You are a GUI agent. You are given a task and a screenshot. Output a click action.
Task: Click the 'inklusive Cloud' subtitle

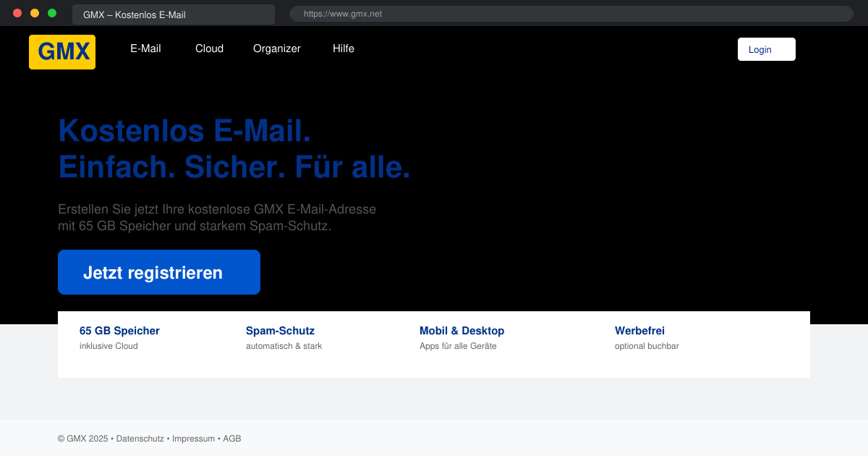pos(109,346)
